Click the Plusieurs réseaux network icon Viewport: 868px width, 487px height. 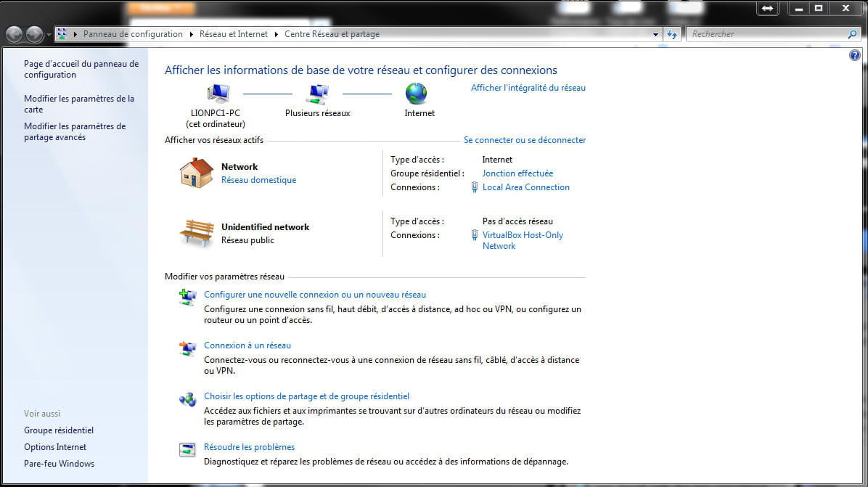(317, 94)
